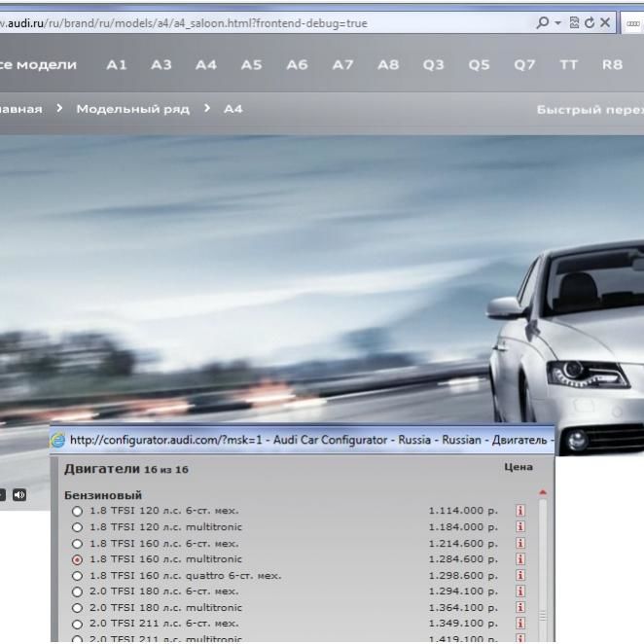Open the Q7 model menu item
The height and width of the screenshot is (644, 644).
coord(523,65)
